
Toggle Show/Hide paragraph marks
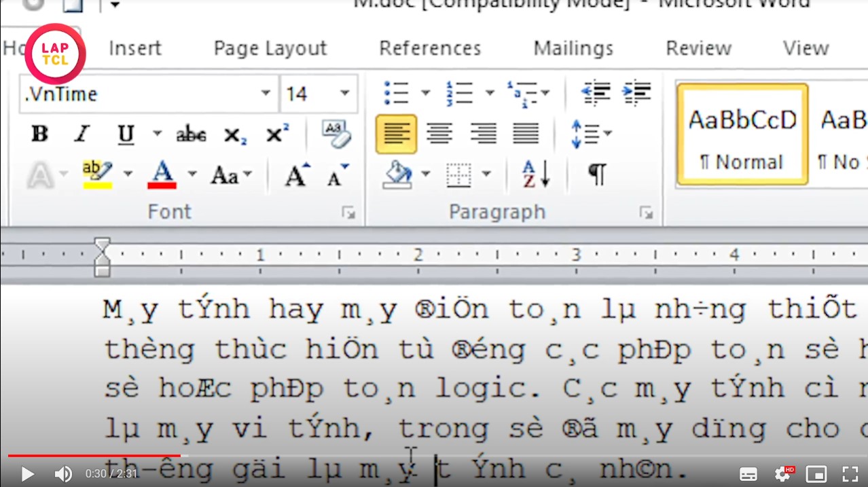[596, 175]
